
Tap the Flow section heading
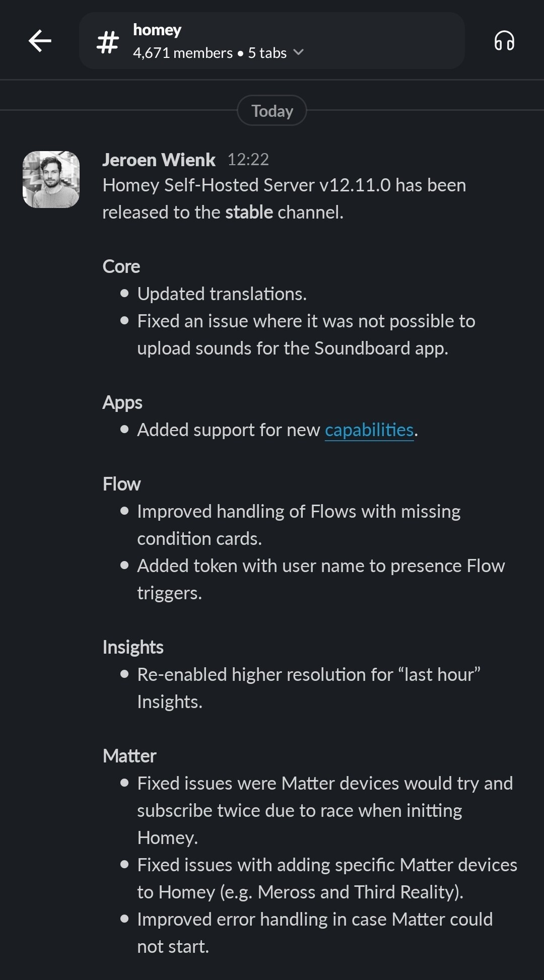click(121, 484)
